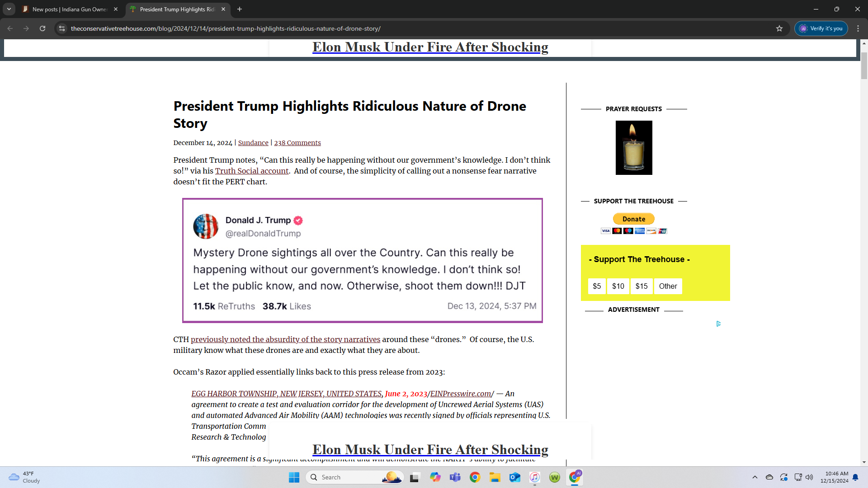
Task: Launch Copilot from the taskbar
Action: pos(435,477)
